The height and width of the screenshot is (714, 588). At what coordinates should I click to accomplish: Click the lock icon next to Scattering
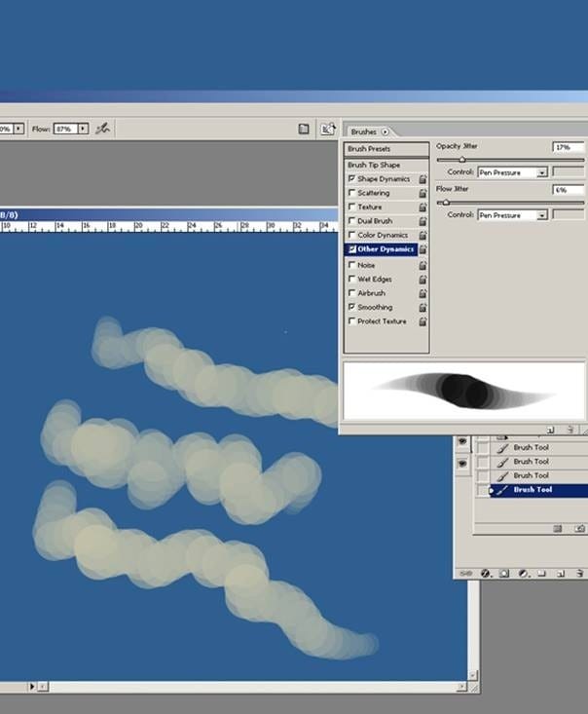click(x=423, y=194)
